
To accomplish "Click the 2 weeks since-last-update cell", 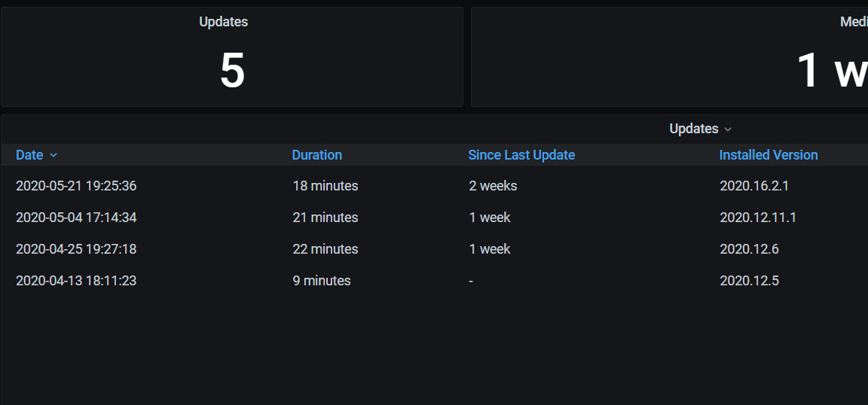I will (x=494, y=186).
